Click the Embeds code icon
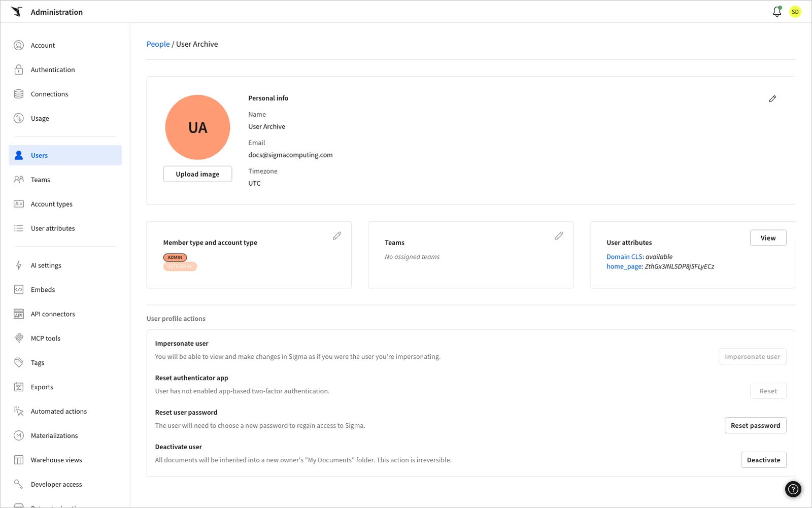 click(19, 290)
